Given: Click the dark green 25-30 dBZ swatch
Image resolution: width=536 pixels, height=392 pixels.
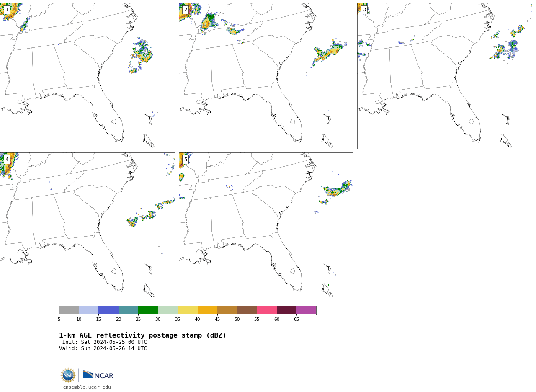Looking at the screenshot, I should [x=148, y=310].
